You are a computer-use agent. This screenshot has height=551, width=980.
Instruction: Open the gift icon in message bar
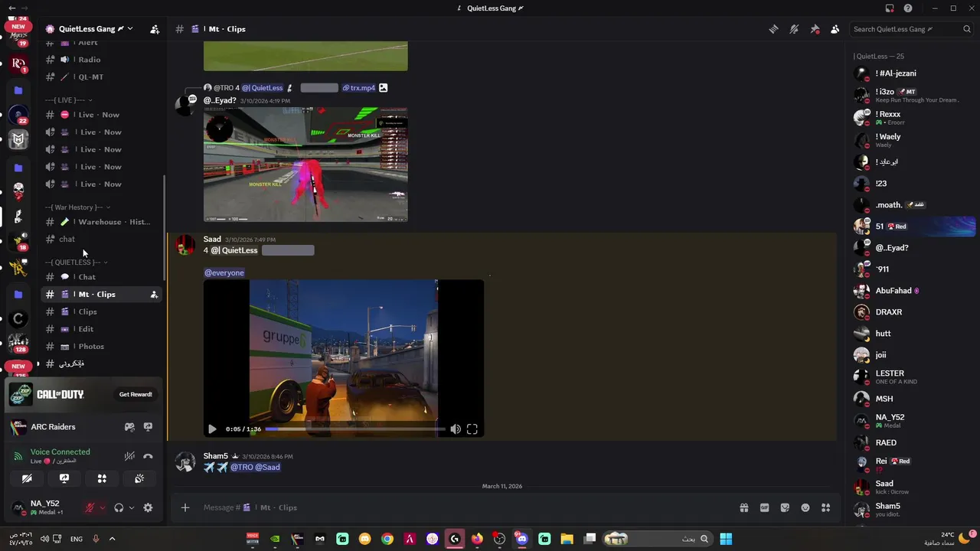[743, 507]
